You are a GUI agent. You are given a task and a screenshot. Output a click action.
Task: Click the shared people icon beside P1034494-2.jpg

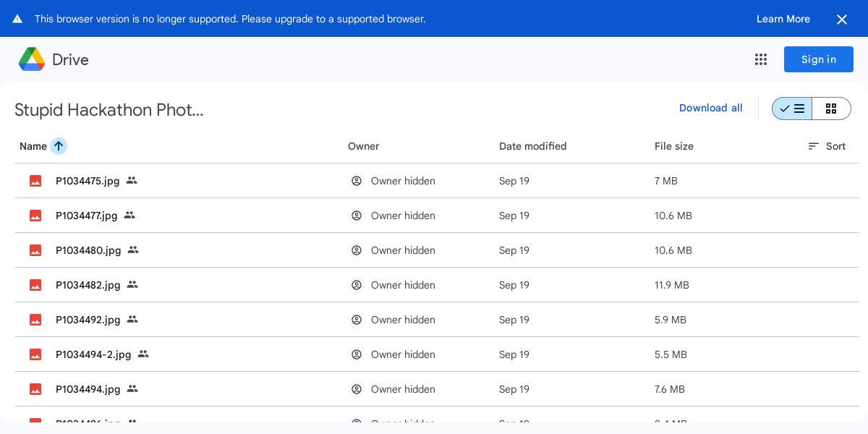(143, 354)
